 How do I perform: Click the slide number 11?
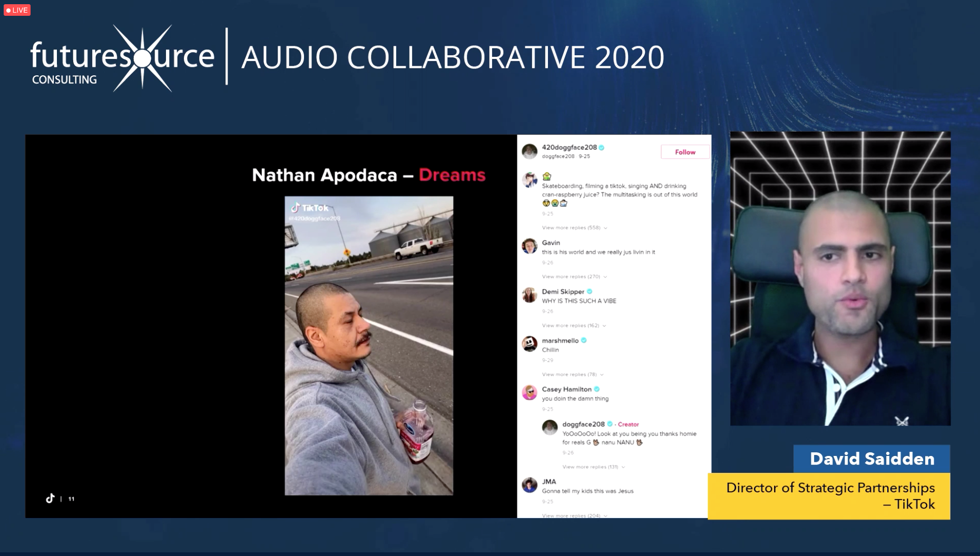(x=72, y=499)
